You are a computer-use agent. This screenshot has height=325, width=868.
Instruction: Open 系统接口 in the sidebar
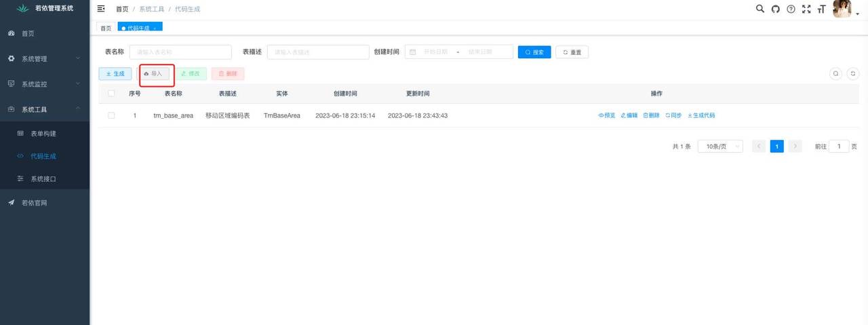[x=45, y=179]
